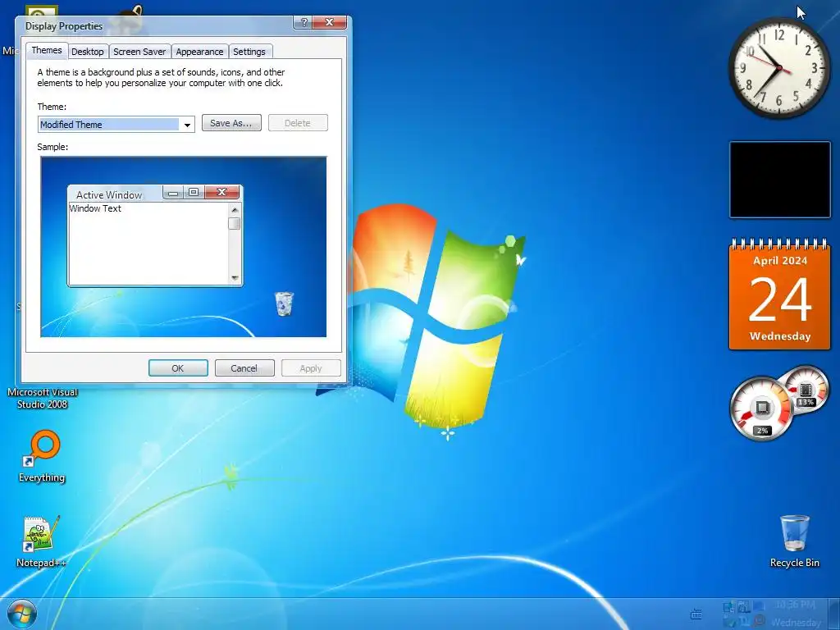The image size is (840, 630).
Task: Click the CPU meter gadget
Action: 762,409
